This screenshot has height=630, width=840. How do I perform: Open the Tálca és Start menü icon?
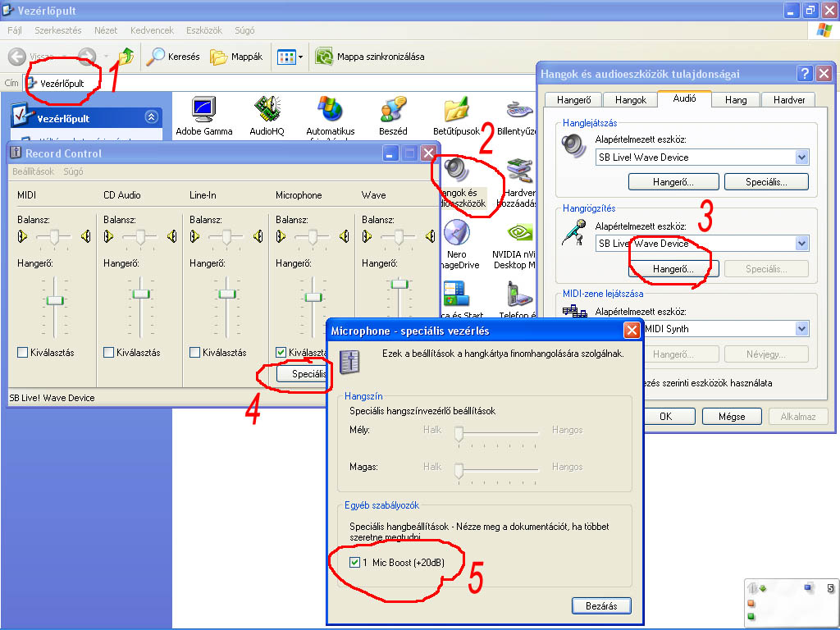[x=456, y=294]
